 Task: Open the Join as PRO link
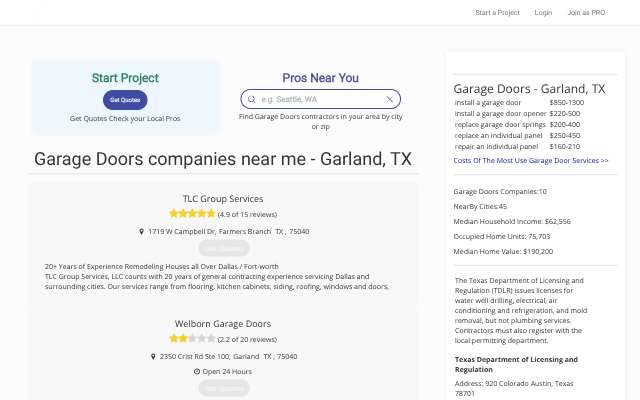(x=586, y=13)
